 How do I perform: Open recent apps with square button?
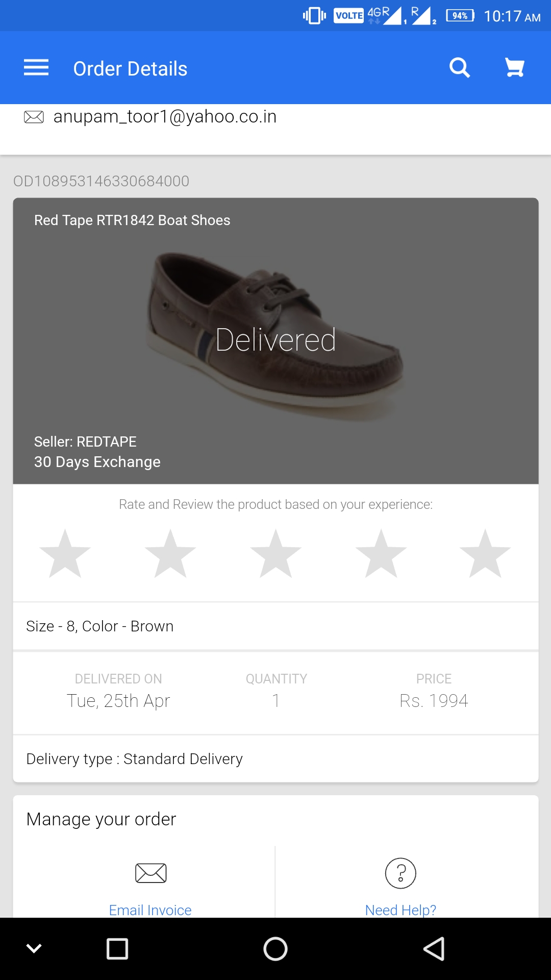(117, 949)
